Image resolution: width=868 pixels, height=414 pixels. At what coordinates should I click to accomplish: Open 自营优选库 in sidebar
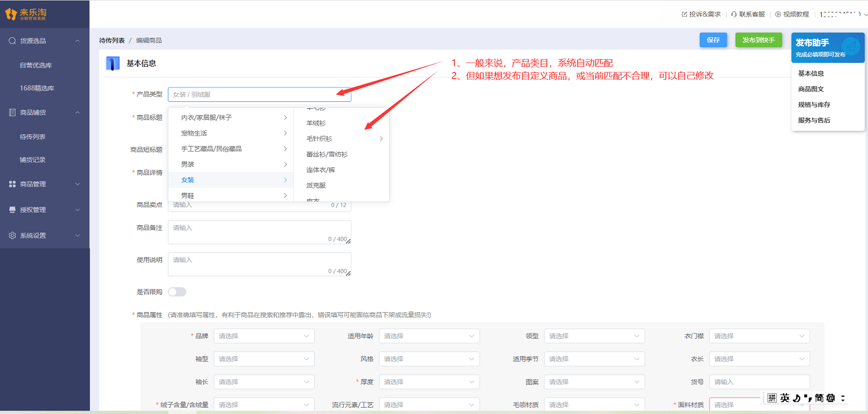click(x=36, y=65)
